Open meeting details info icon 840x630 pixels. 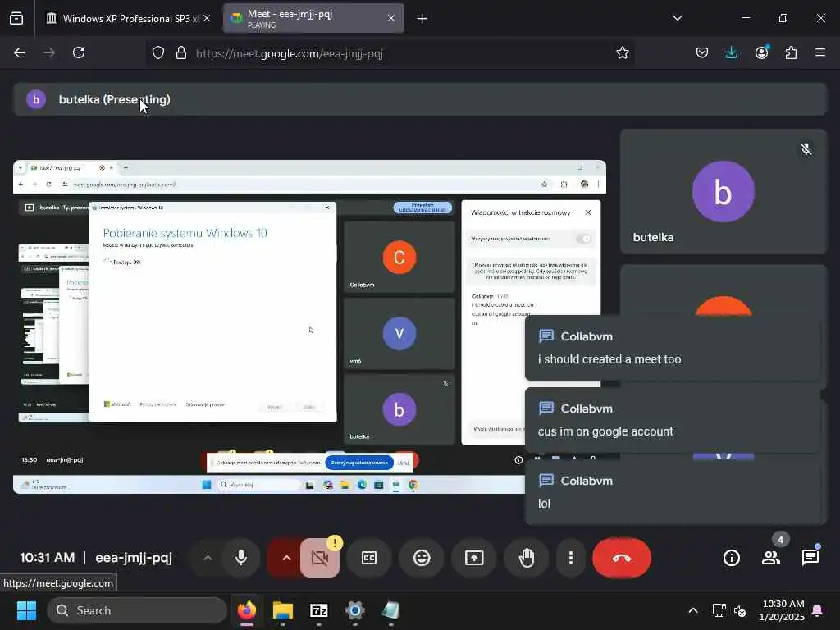(731, 558)
